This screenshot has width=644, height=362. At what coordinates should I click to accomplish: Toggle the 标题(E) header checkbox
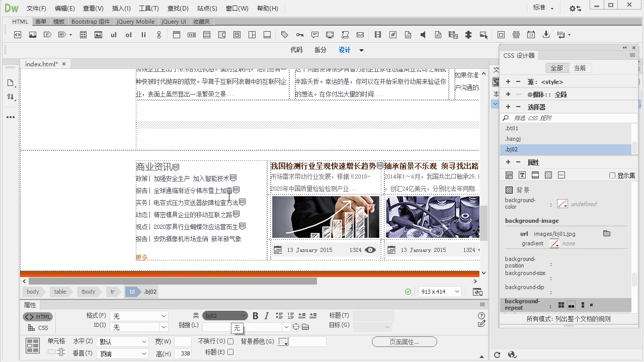point(230,352)
